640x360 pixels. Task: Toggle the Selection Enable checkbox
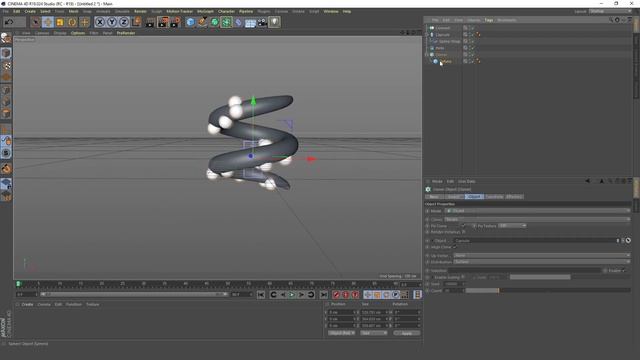(x=624, y=271)
